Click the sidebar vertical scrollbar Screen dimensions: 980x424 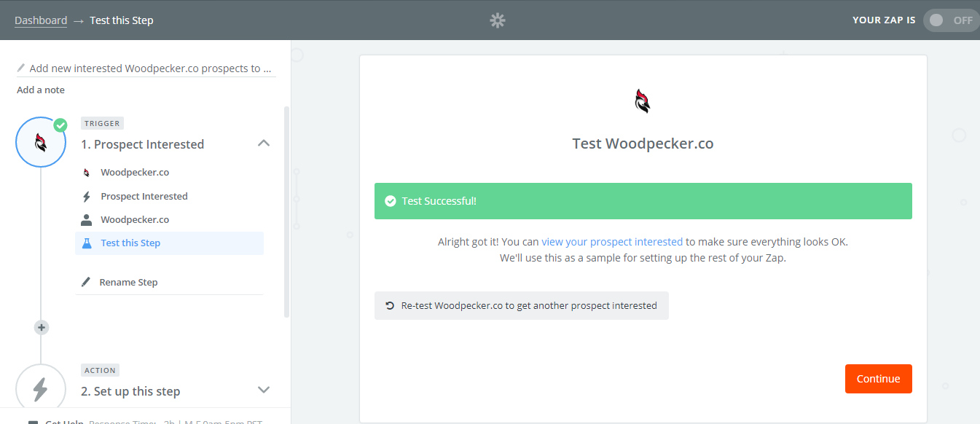pyautogui.click(x=286, y=211)
